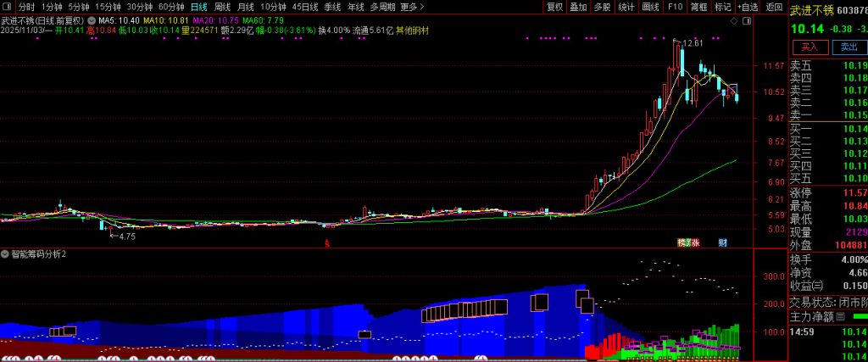This screenshot has height=362, width=868.
Task: Click the MA60: 7.79 indicator label
Action: coord(263,20)
